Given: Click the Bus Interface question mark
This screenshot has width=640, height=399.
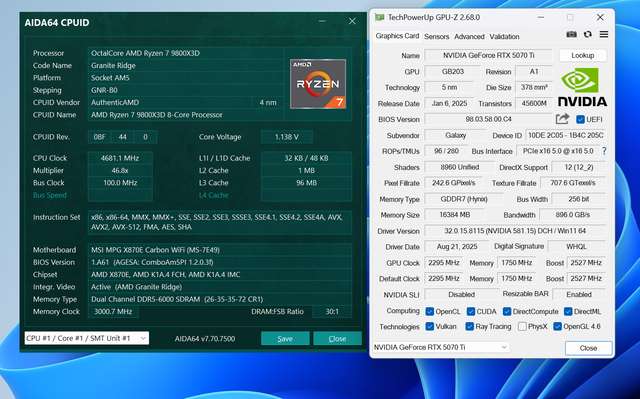Looking at the screenshot, I should (x=604, y=151).
